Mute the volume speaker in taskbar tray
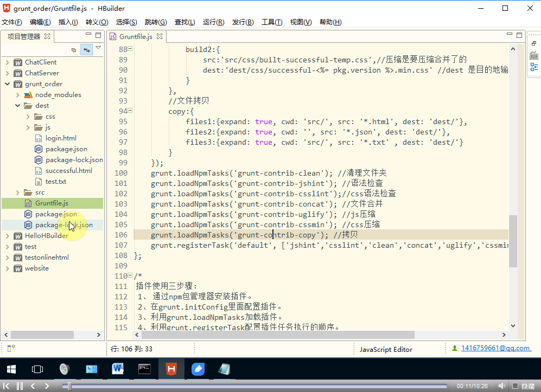Screen dimensions: 541x392 click(501, 385)
